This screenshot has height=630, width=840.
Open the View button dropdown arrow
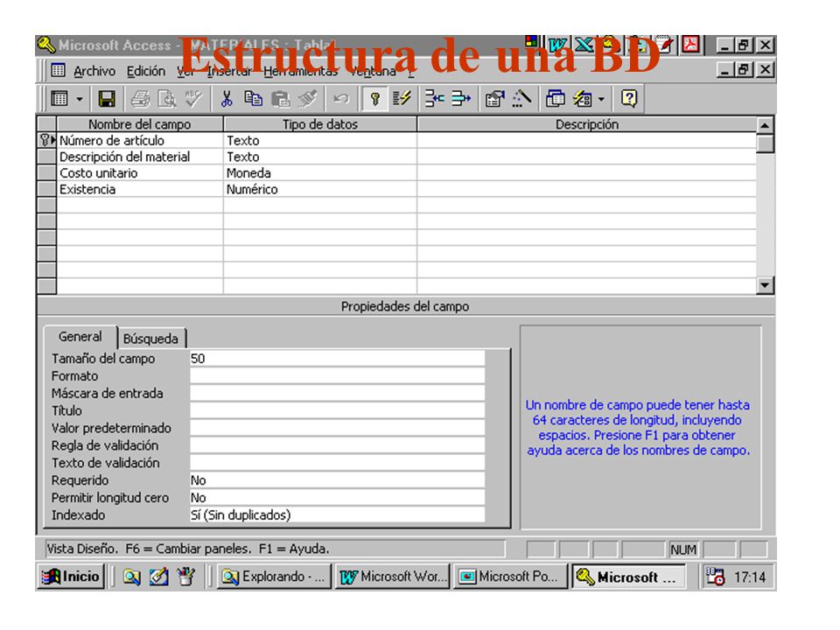click(x=80, y=99)
